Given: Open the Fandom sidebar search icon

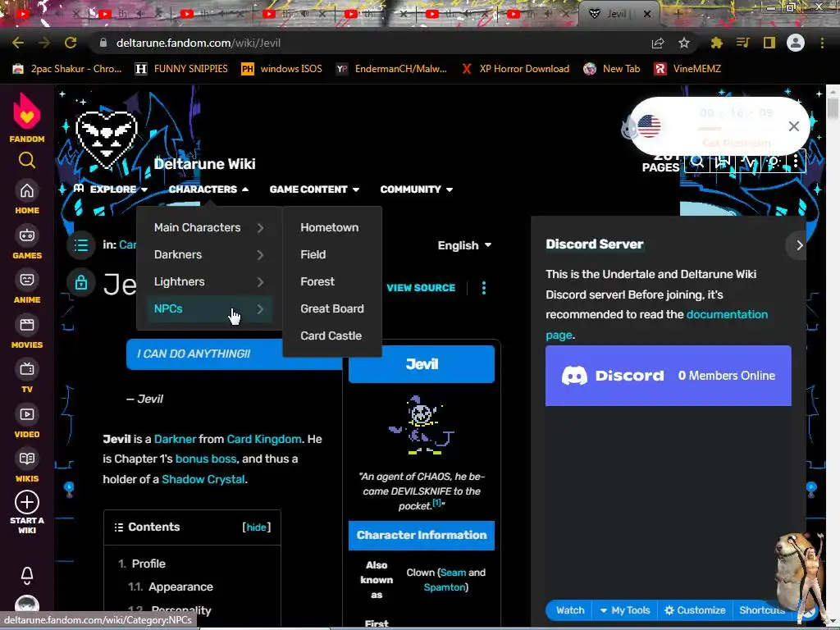Looking at the screenshot, I should click(27, 160).
